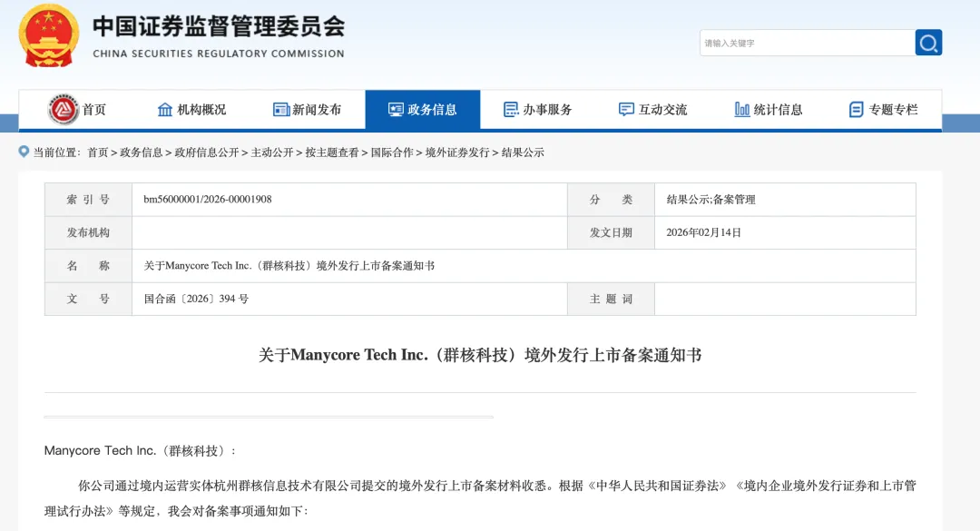Click the 发文日期 label cell
980x531 pixels.
(x=611, y=232)
